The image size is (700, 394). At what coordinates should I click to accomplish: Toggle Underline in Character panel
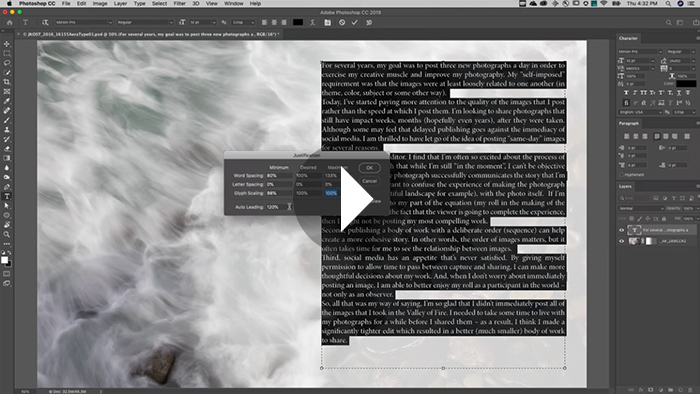679,93
